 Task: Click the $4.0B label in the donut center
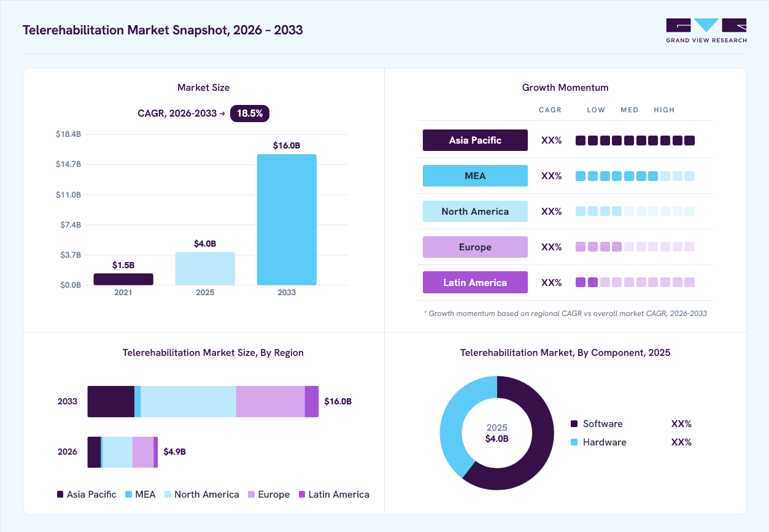[497, 439]
